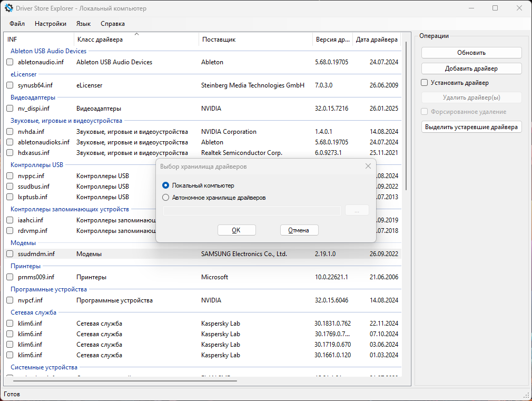This screenshot has width=532, height=401.
Task: Sort by the INF column header
Action: tap(39, 40)
